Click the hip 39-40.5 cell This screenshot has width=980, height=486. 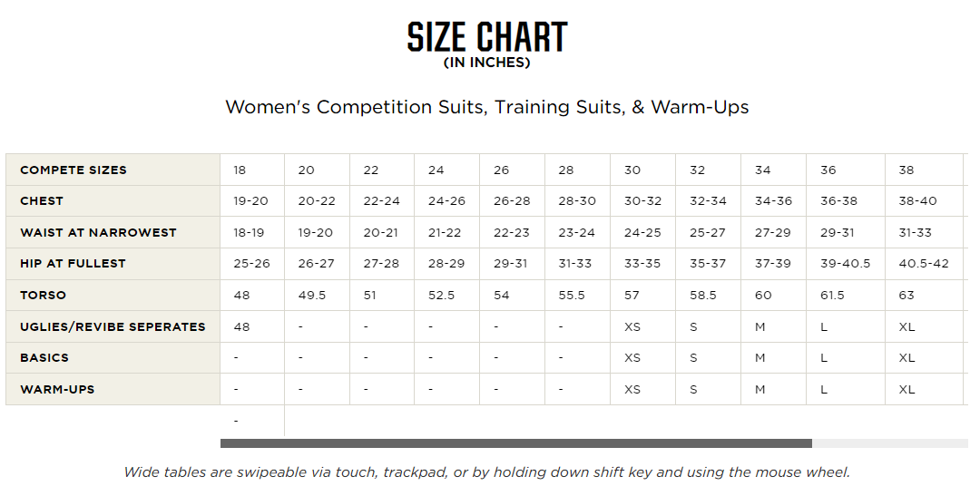click(x=846, y=264)
